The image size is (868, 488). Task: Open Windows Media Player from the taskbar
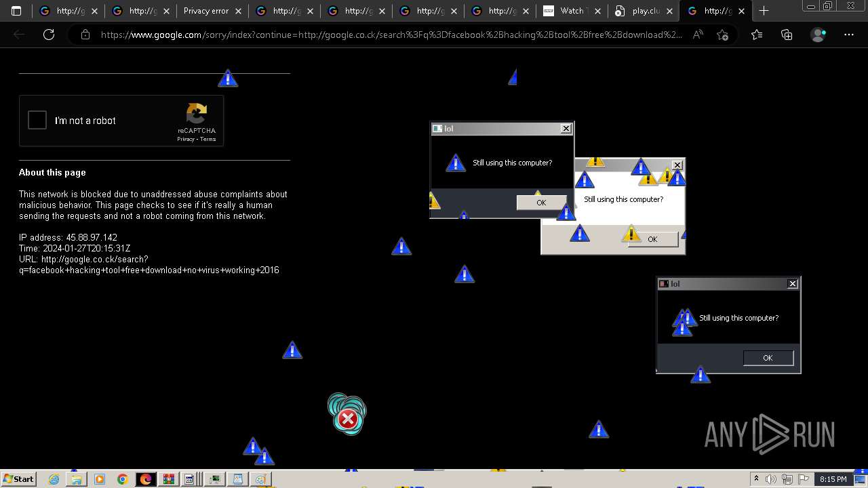pos(100,479)
